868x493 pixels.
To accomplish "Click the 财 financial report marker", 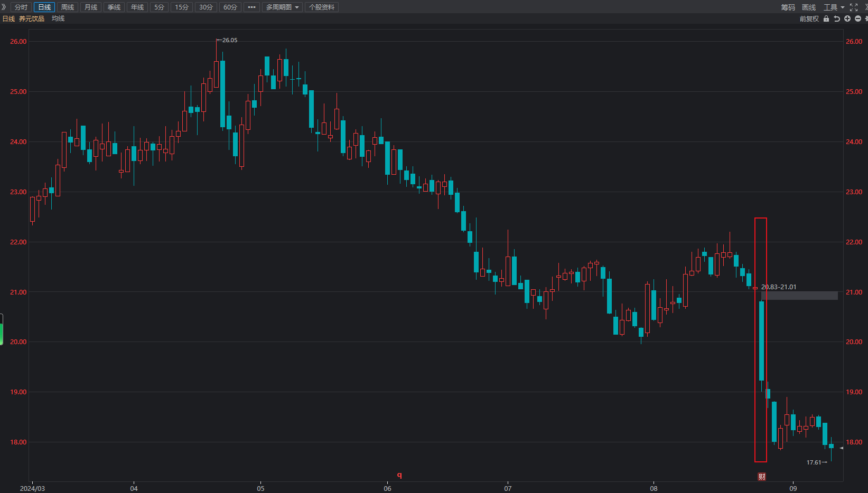I will [762, 477].
